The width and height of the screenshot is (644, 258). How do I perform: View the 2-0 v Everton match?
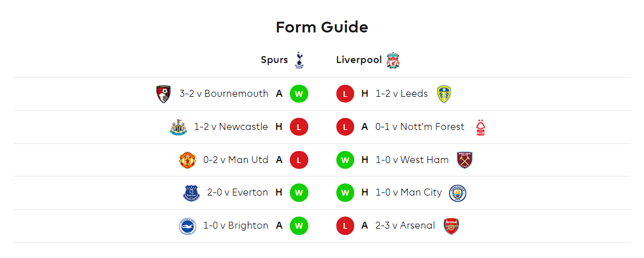coord(238,192)
